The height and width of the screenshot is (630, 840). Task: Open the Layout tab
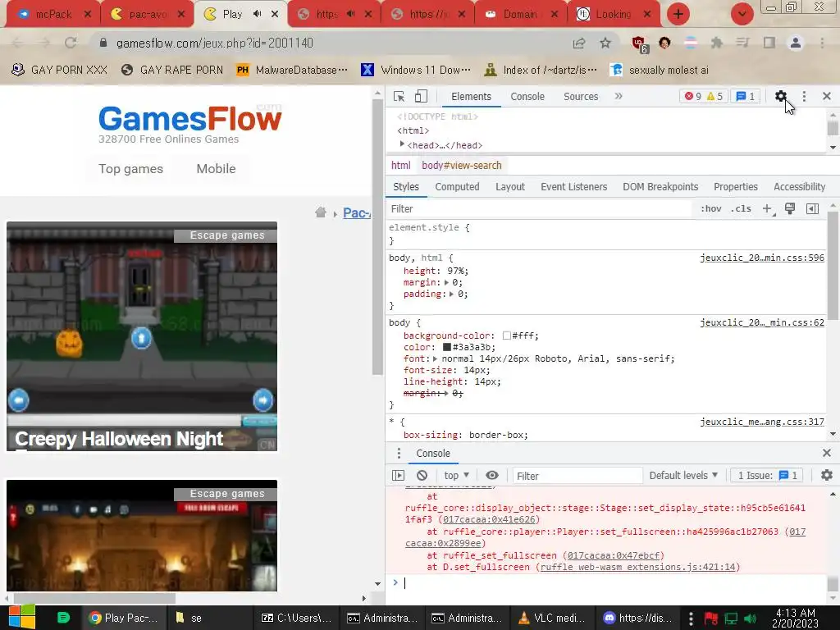510,186
